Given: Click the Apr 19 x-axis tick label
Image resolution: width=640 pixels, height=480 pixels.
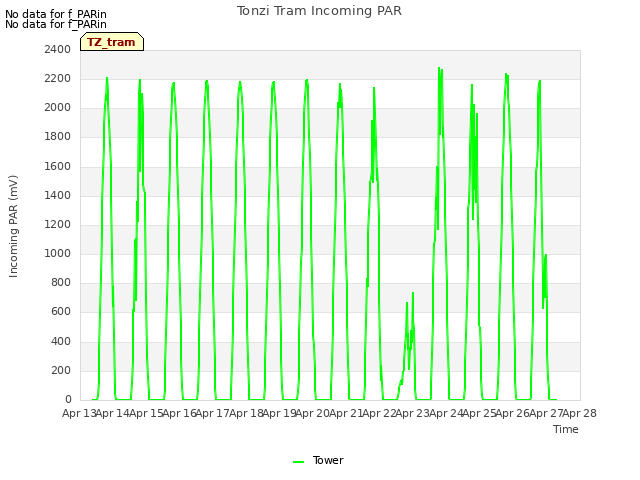Looking at the screenshot, I should 280,413.
